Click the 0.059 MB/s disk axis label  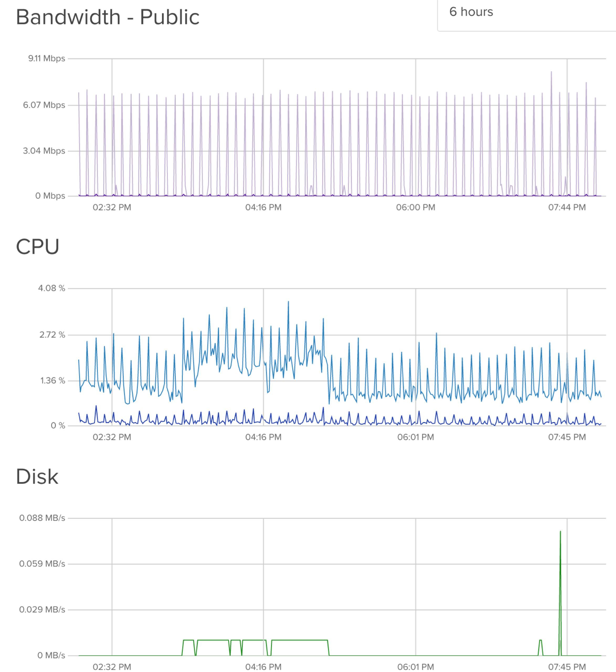[x=42, y=564]
